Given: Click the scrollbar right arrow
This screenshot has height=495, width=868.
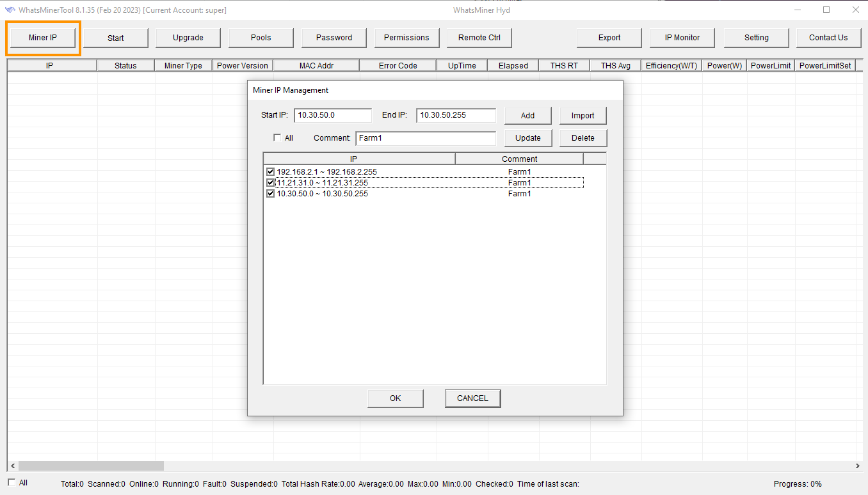Looking at the screenshot, I should [x=857, y=466].
